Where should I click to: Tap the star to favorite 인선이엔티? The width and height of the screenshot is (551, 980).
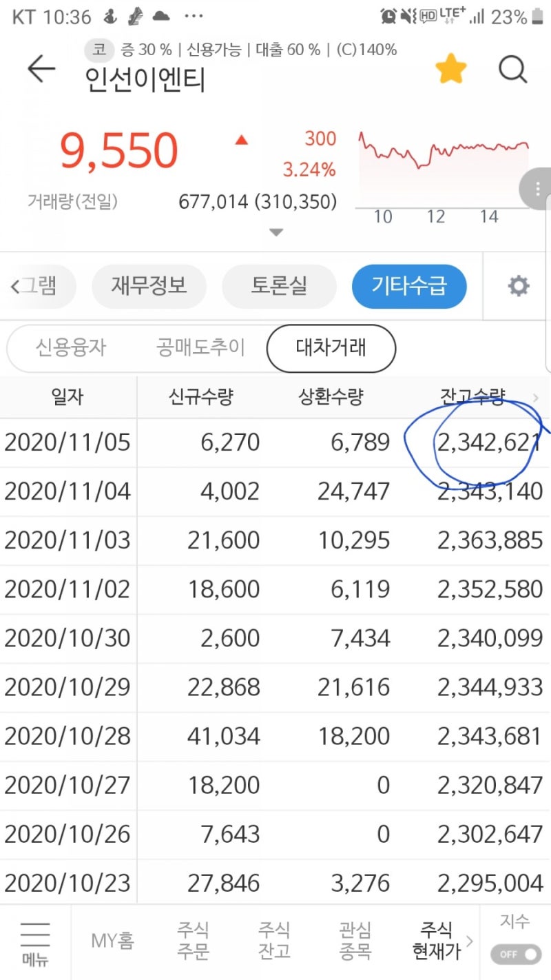452,68
